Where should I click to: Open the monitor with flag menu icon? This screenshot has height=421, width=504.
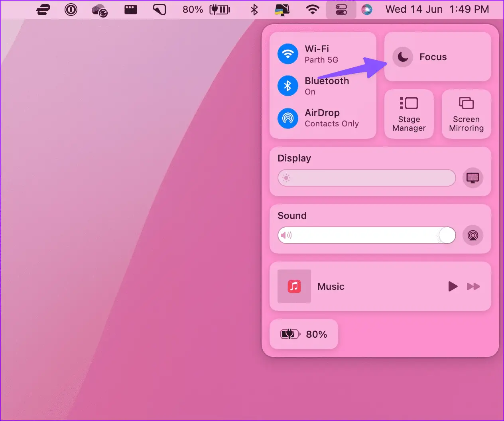tap(282, 10)
